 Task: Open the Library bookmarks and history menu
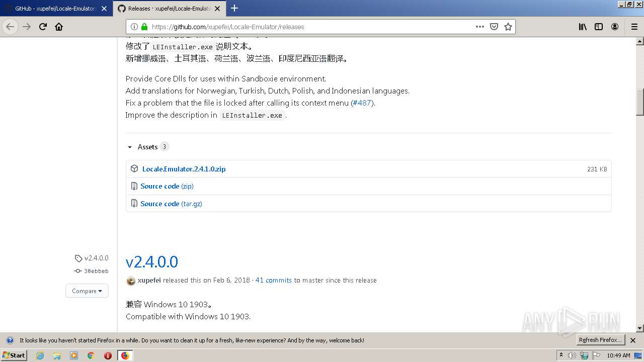(583, 27)
